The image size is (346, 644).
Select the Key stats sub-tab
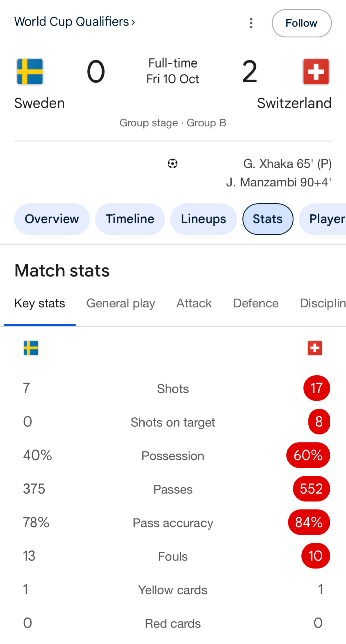point(40,303)
